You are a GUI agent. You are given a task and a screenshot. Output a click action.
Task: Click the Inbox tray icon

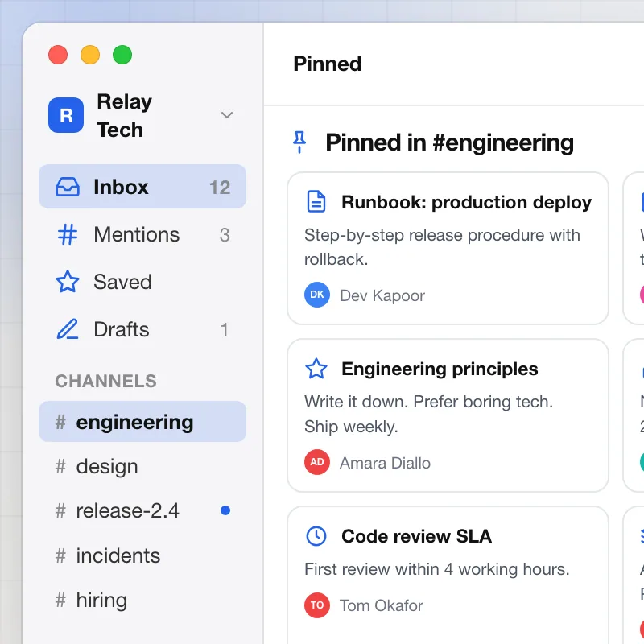[68, 187]
